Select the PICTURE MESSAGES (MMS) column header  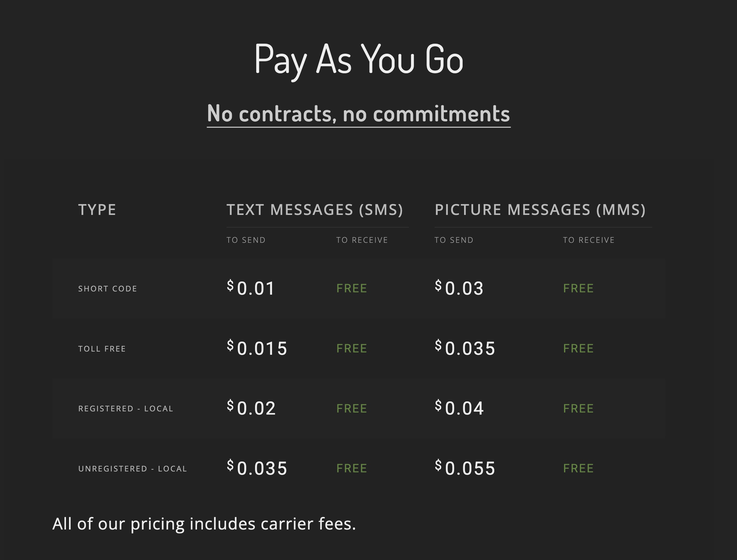tap(540, 210)
